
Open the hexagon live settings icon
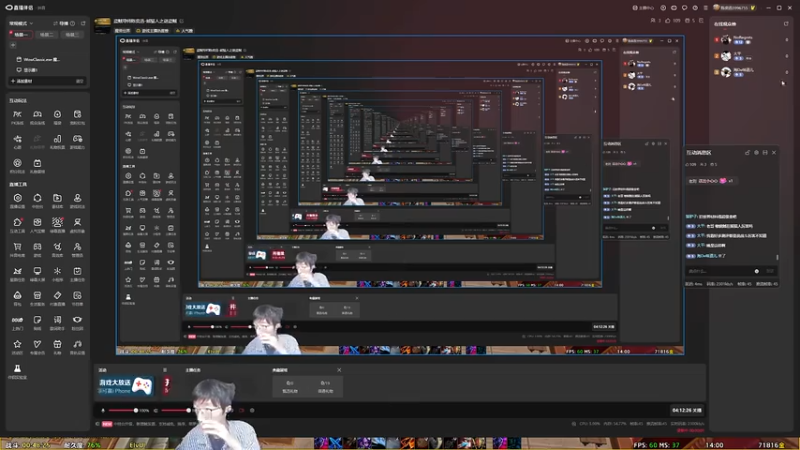17,198
